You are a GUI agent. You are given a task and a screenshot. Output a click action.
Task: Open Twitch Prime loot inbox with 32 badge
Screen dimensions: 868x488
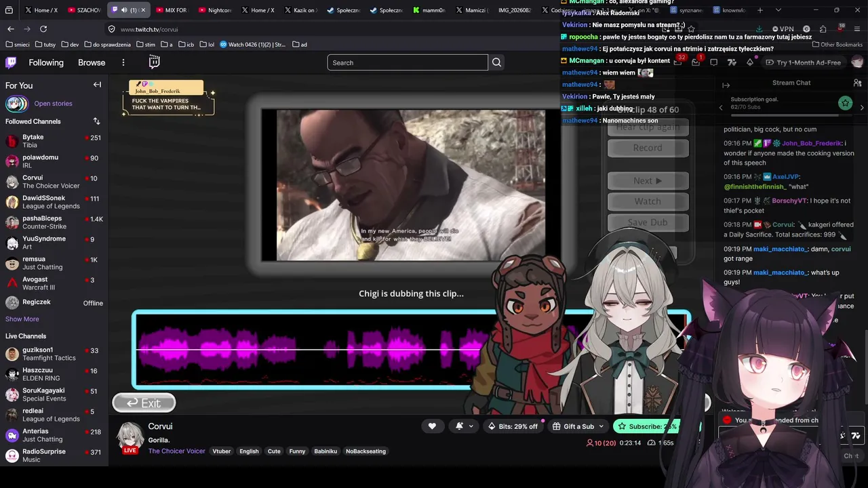(x=679, y=62)
